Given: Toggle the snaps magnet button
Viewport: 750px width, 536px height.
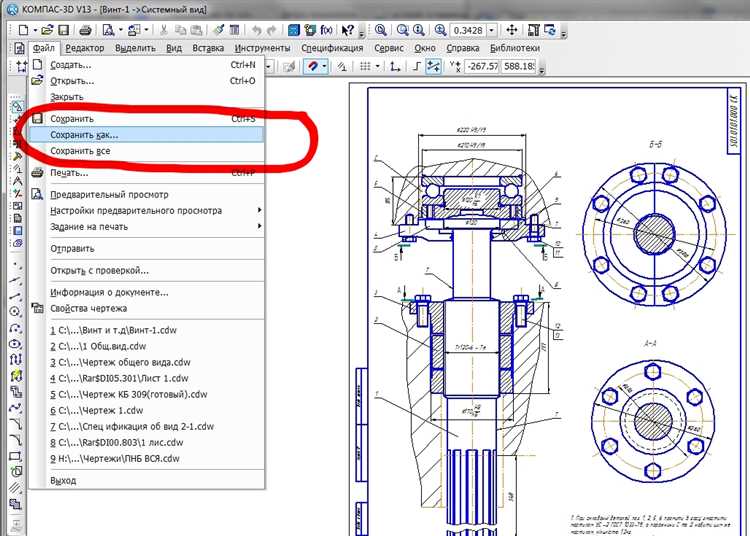Looking at the screenshot, I should pos(312,66).
